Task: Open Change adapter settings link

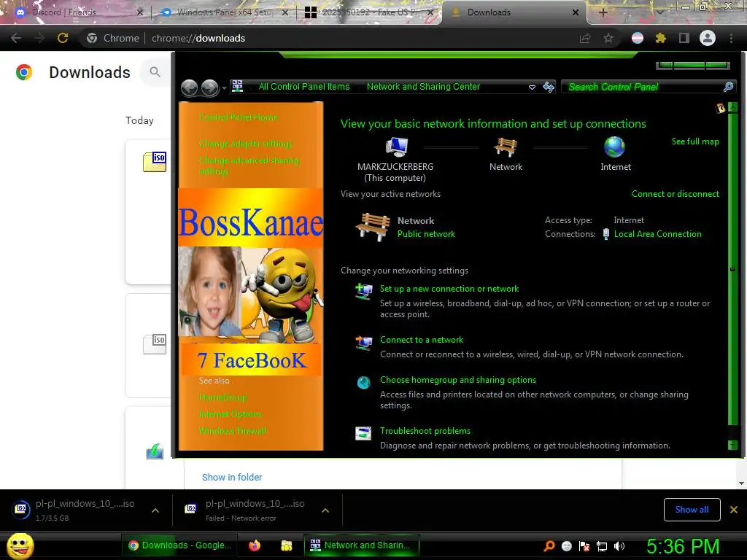Action: click(x=246, y=144)
